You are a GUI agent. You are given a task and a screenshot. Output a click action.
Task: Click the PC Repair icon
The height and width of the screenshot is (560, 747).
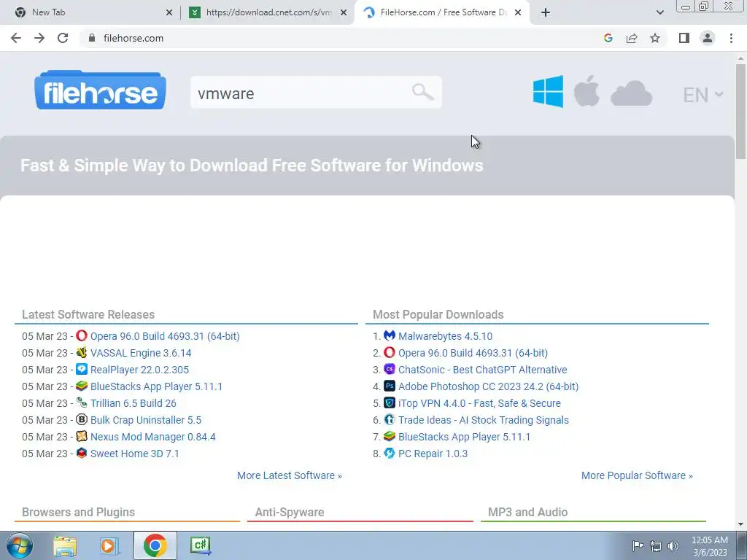(x=390, y=453)
